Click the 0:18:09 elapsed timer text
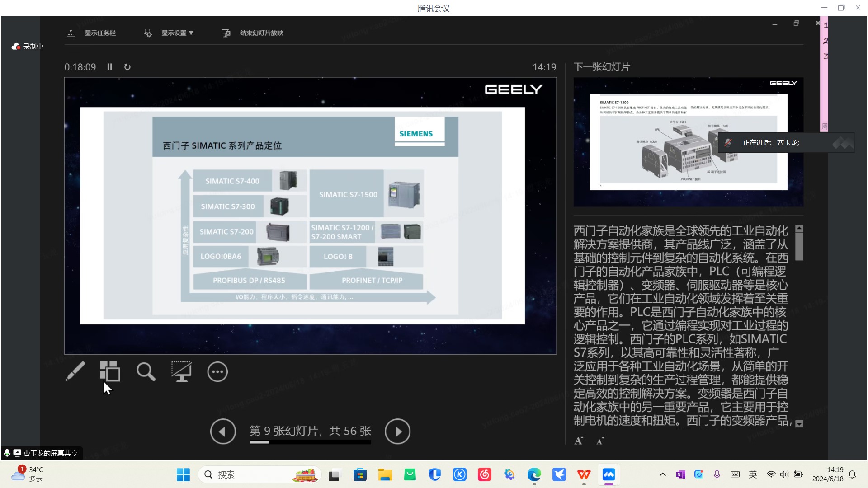The height and width of the screenshot is (488, 868). point(80,67)
